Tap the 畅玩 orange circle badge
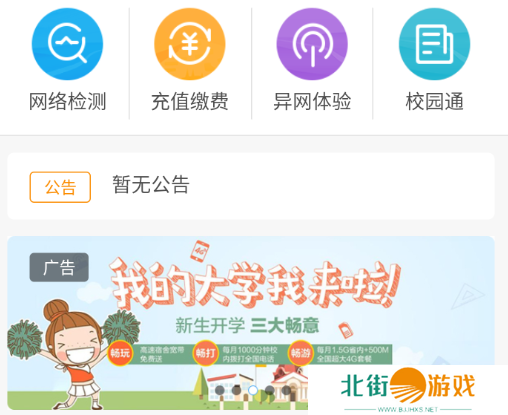Viewport: 508px width, 415px height. pyautogui.click(x=120, y=353)
